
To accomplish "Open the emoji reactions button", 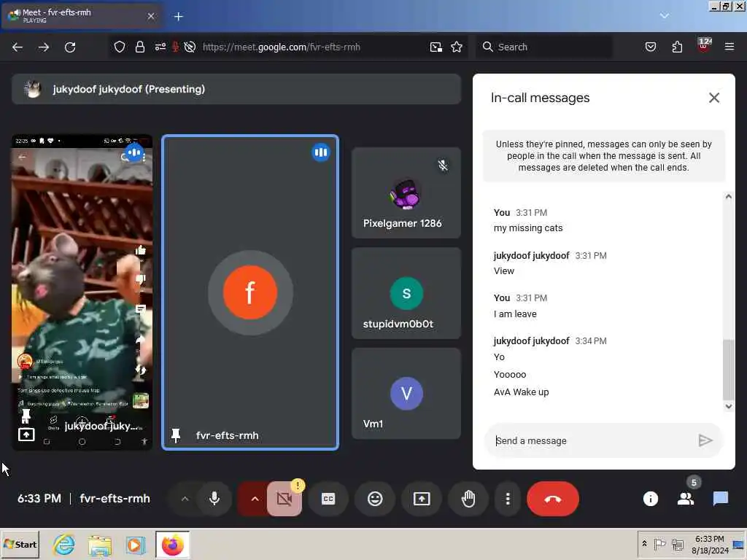I will pyautogui.click(x=375, y=499).
